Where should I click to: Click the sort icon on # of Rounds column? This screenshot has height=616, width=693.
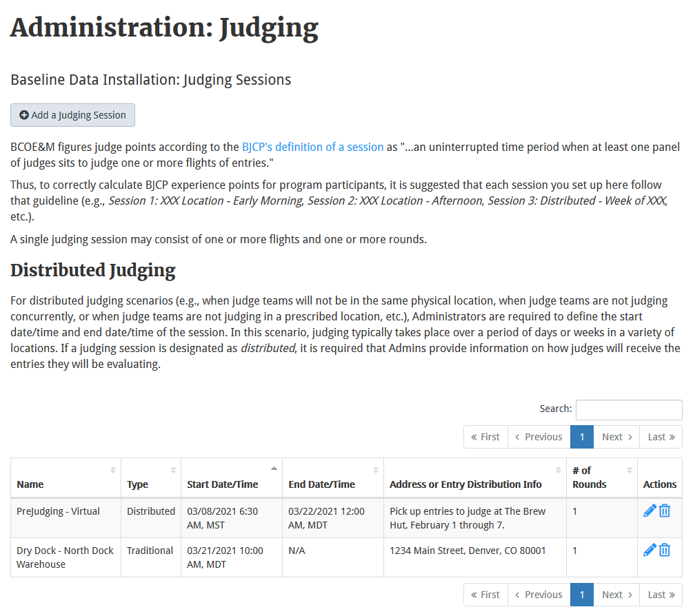(628, 469)
